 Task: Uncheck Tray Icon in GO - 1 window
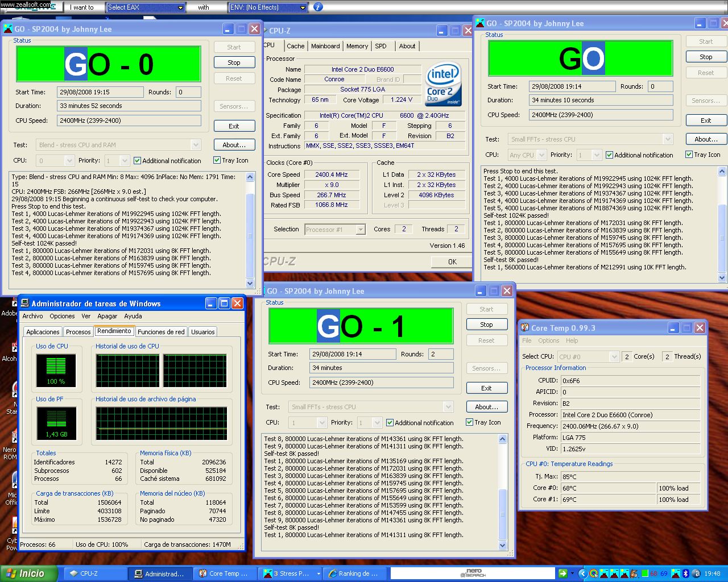pos(469,422)
